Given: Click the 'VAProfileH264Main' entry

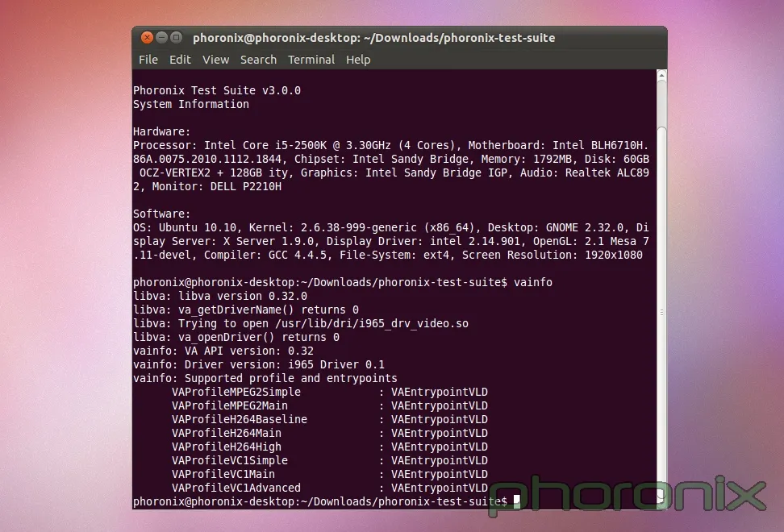Looking at the screenshot, I should [227, 433].
